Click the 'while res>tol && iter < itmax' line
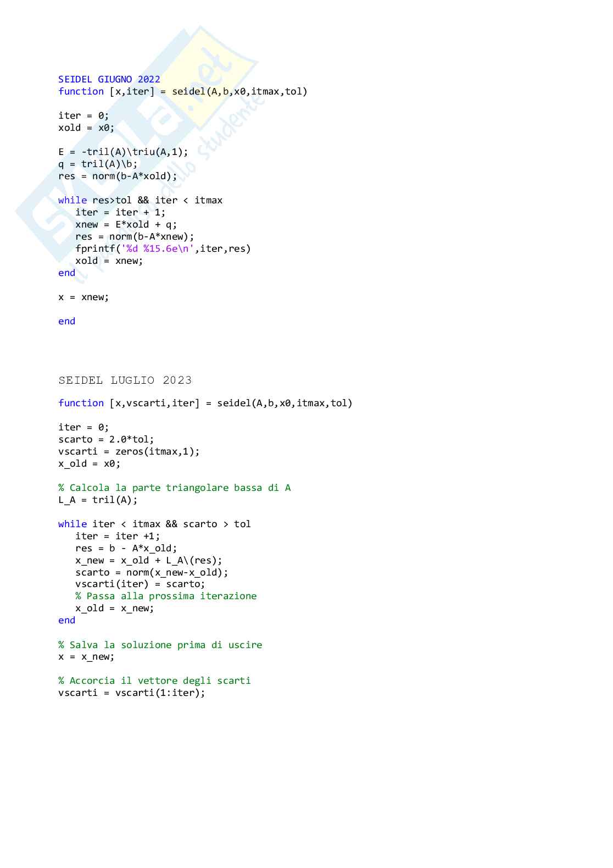Screen dimensions: 613x868 [x=140, y=200]
